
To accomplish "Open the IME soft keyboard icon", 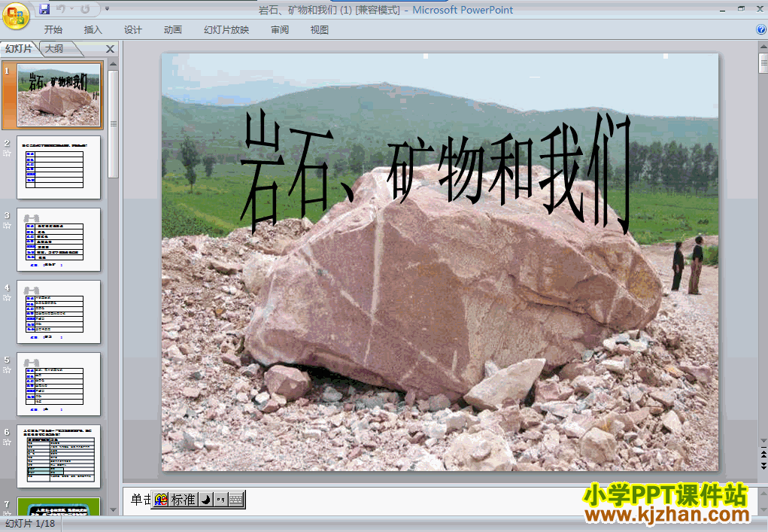I will (236, 500).
